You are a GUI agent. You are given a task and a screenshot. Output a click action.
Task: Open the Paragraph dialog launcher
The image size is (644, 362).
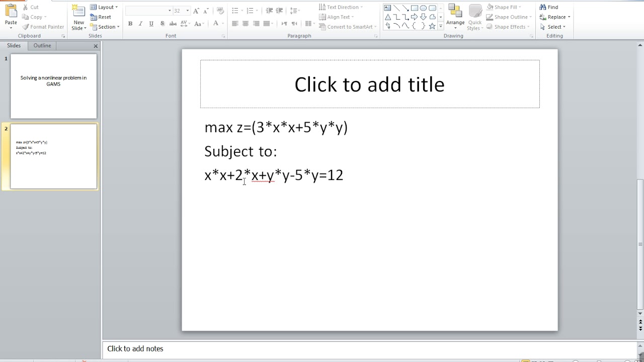(376, 36)
